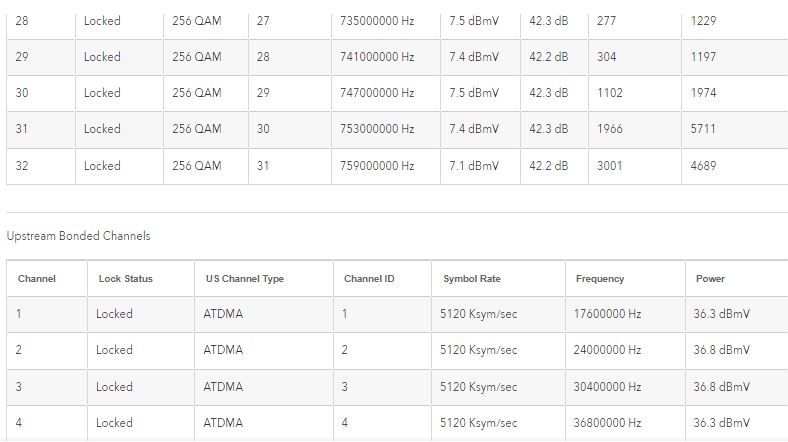Click the 759000000 Hz downstream frequency
788x442 pixels.
click(377, 165)
